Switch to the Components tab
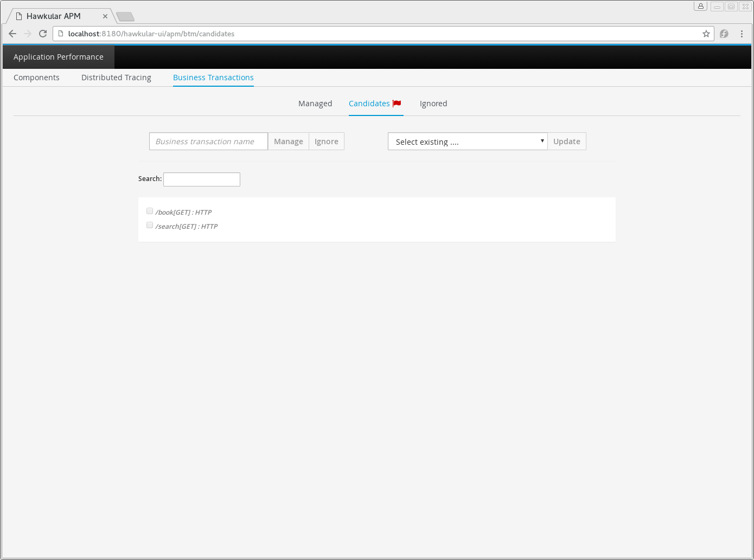This screenshot has width=754, height=560. point(36,78)
